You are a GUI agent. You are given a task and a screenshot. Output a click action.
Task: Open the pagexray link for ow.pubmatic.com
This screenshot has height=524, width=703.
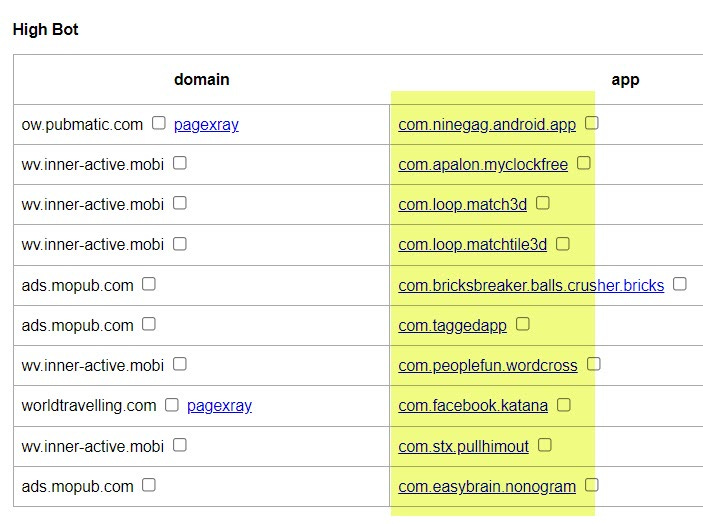[206, 125]
